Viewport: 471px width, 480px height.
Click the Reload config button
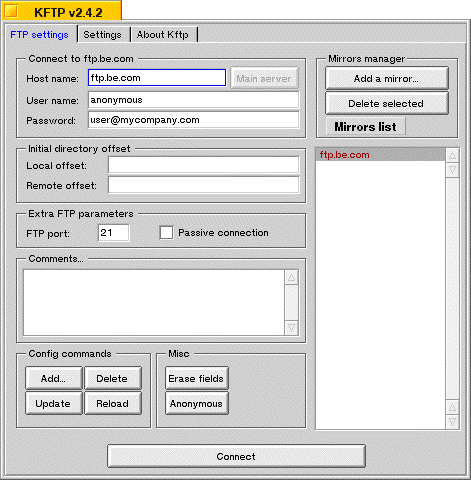[113, 403]
